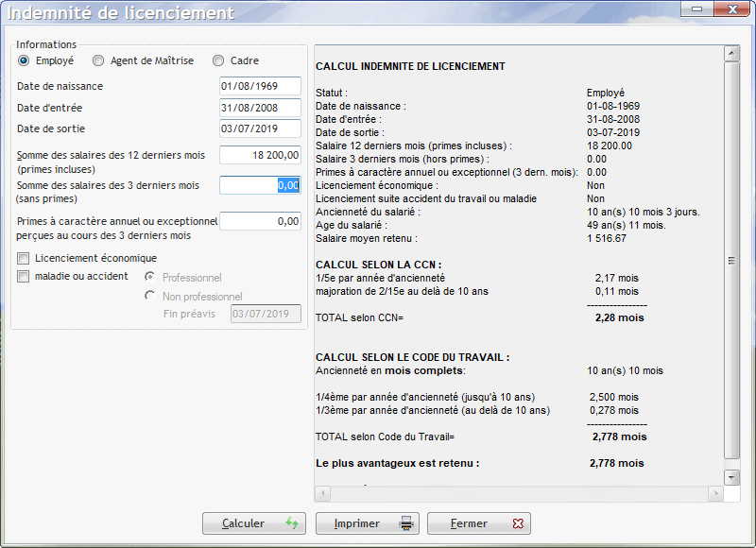Check the maladie ou accident box
This screenshot has width=756, height=548.
pyautogui.click(x=24, y=277)
